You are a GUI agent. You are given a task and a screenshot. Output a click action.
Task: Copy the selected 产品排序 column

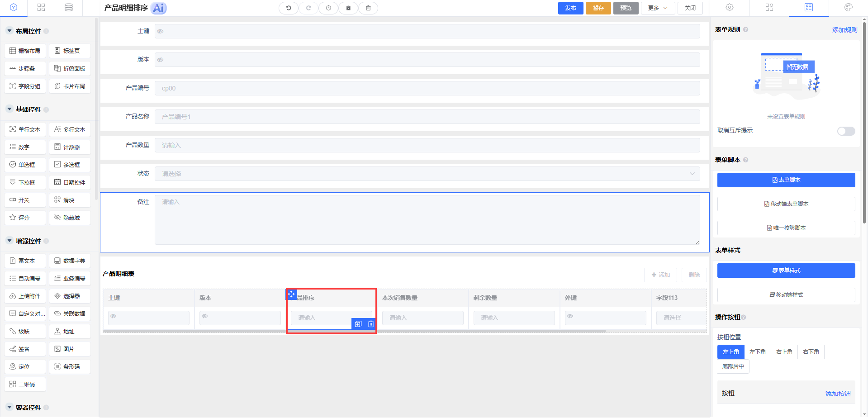358,324
